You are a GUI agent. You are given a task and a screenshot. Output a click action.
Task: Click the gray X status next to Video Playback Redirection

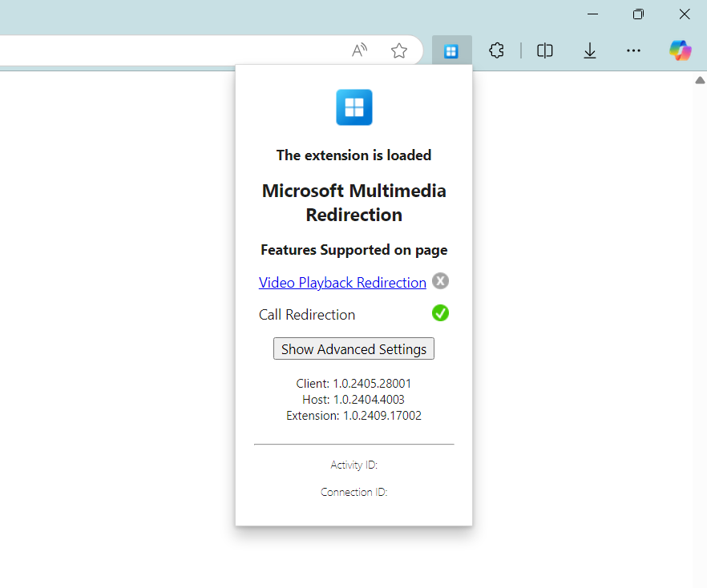pyautogui.click(x=440, y=280)
